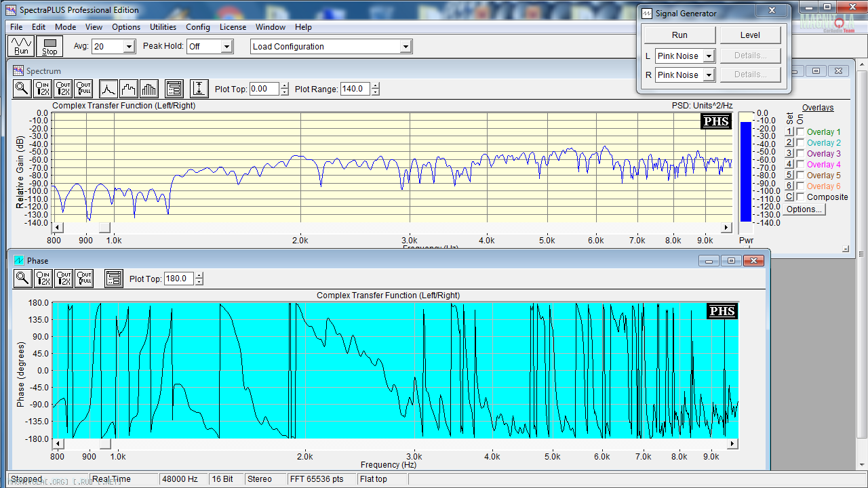Click the Run waveform toolbar icon
Screen dimensions: 868x488
[22, 46]
